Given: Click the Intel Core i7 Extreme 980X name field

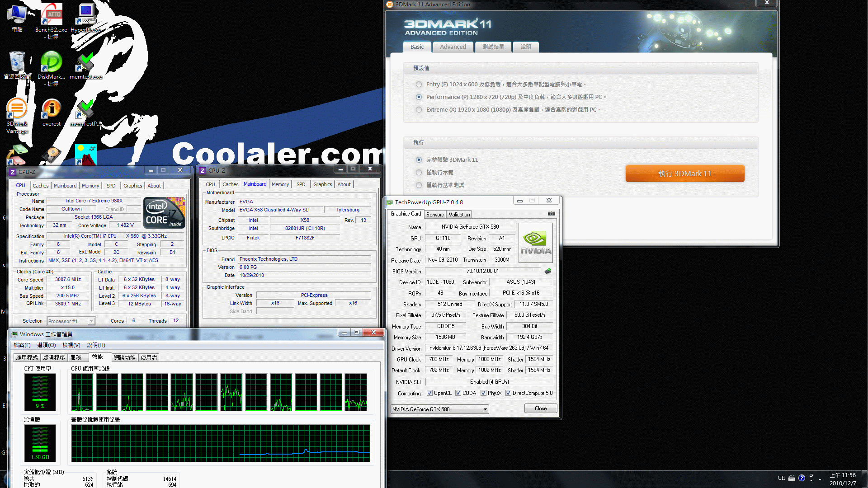Looking at the screenshot, I should [x=94, y=201].
